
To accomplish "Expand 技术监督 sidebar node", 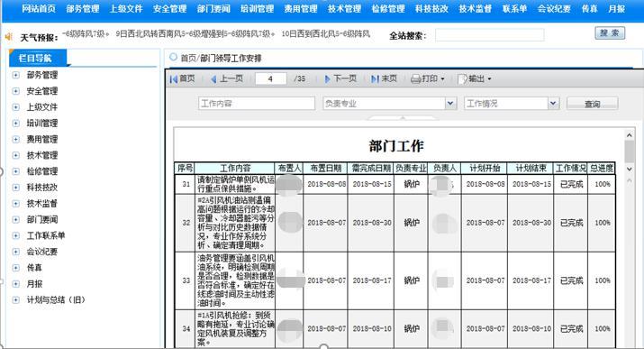I will [15, 204].
